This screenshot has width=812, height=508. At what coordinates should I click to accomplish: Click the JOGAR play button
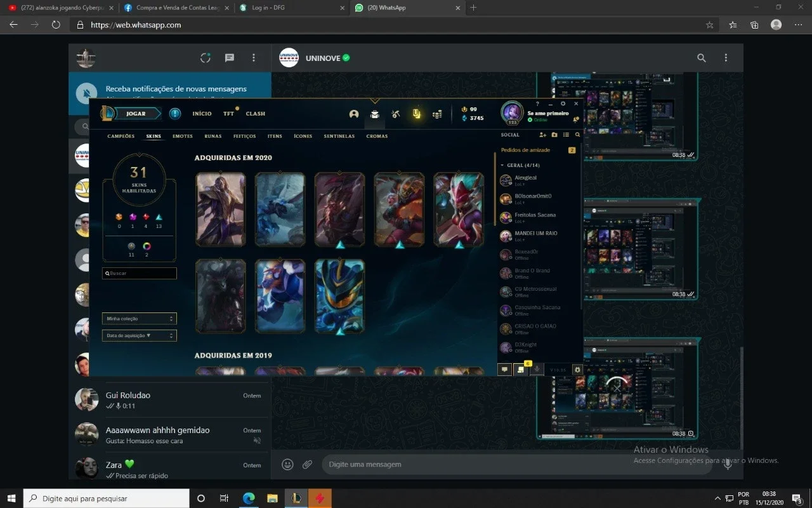click(135, 114)
